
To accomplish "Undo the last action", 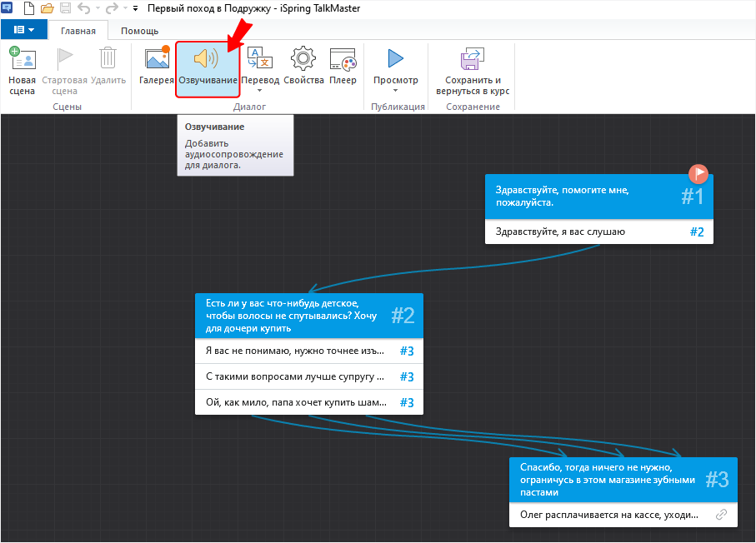I will pos(84,8).
